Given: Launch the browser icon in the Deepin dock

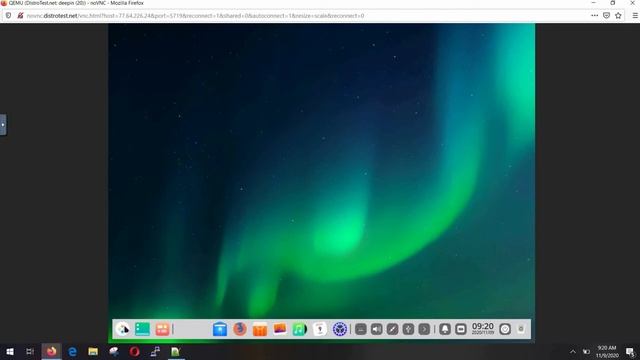Looking at the screenshot, I should pos(240,329).
